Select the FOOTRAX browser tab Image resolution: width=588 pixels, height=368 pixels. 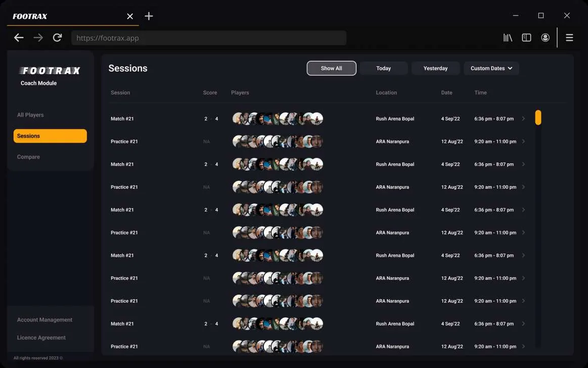point(73,16)
